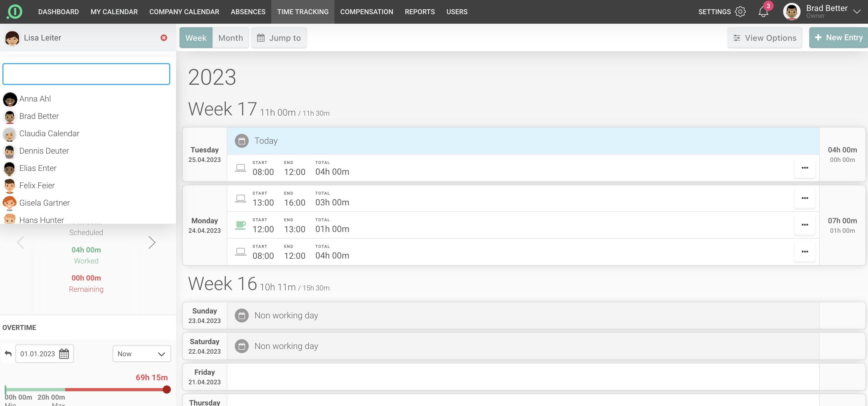Click the timeular home logo
868x406 pixels.
tap(14, 12)
